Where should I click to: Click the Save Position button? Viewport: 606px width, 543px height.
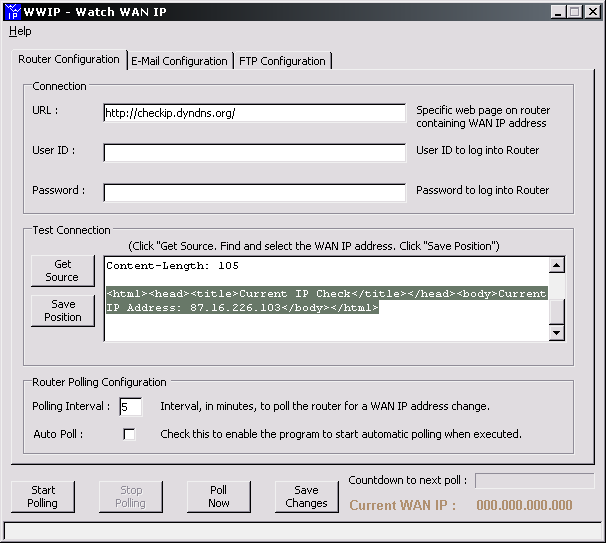[x=62, y=311]
